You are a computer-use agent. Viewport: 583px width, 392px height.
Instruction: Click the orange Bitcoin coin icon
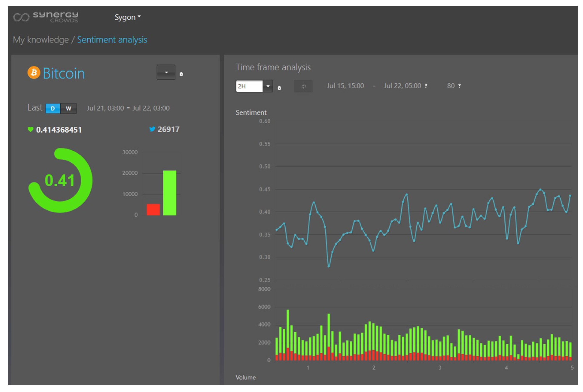point(34,73)
